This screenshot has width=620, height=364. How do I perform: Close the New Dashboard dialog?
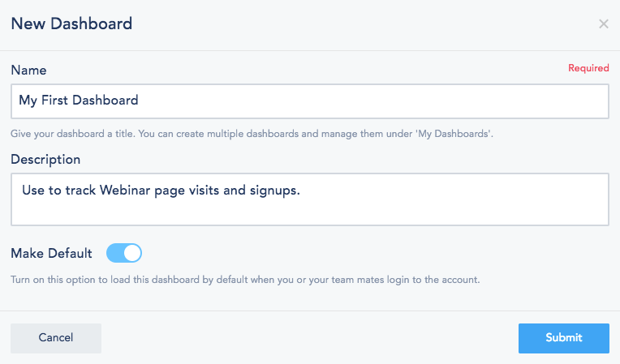[x=603, y=24]
